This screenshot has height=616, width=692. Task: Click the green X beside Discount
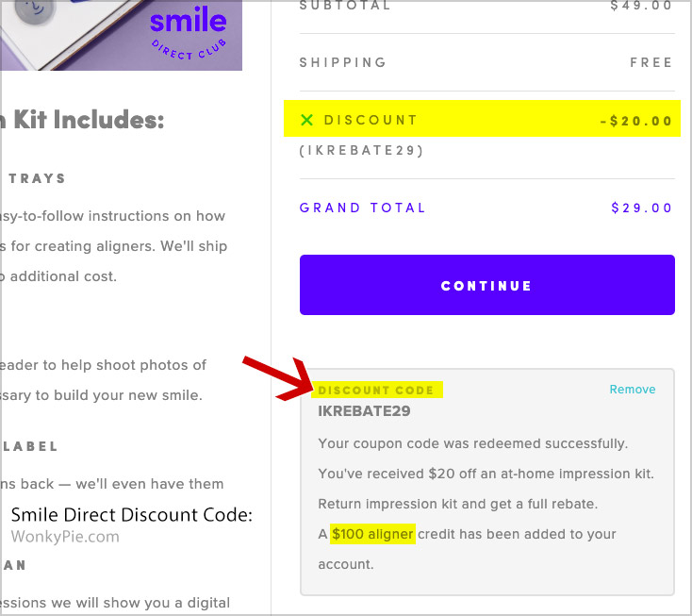pyautogui.click(x=306, y=120)
